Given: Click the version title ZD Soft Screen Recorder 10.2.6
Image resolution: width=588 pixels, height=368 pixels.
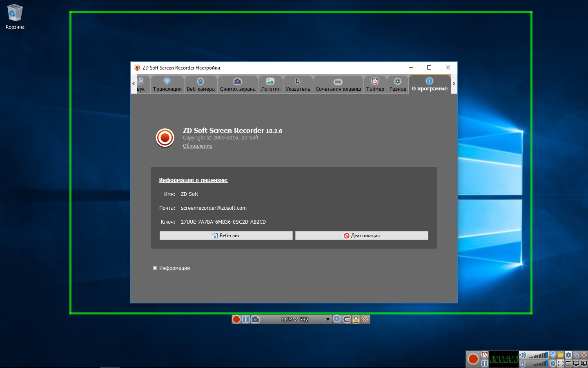Looking at the screenshot, I should pyautogui.click(x=232, y=131).
